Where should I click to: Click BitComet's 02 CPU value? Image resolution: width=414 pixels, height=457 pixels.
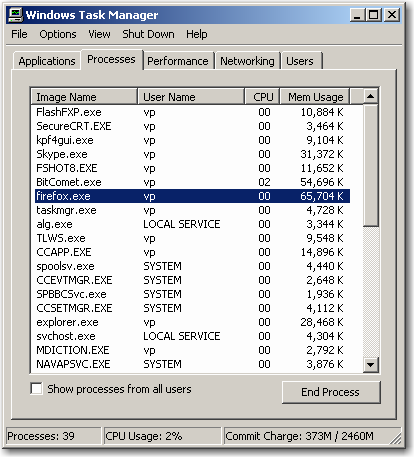click(x=264, y=182)
